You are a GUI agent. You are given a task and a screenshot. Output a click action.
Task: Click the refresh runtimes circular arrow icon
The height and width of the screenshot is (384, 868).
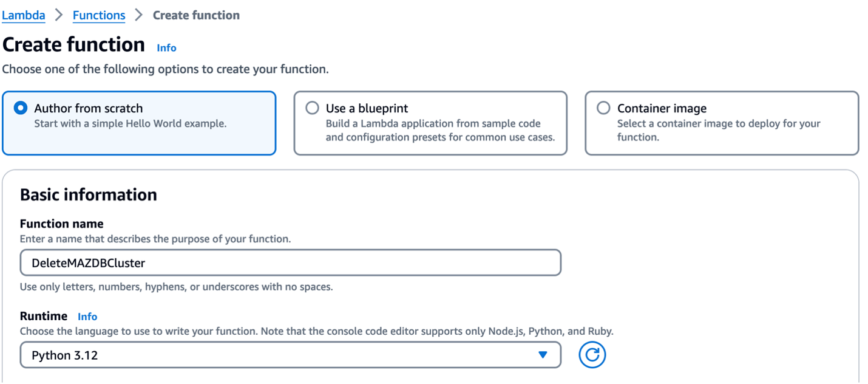pos(592,355)
